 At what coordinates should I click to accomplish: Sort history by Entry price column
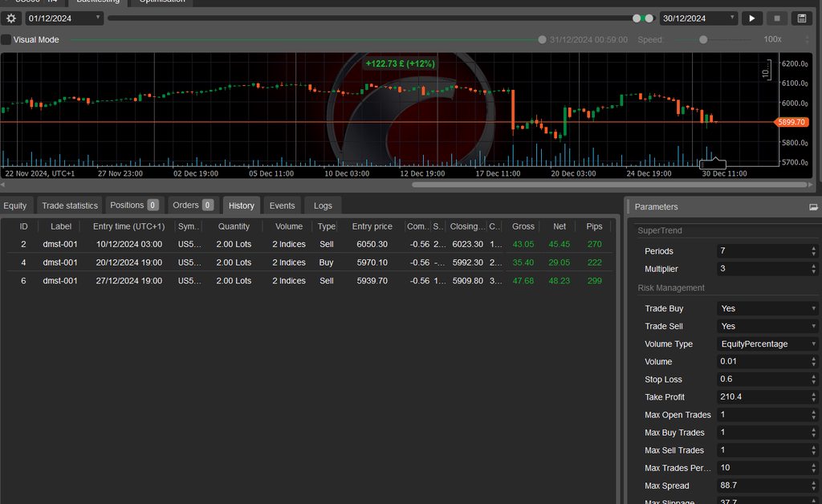pos(372,226)
